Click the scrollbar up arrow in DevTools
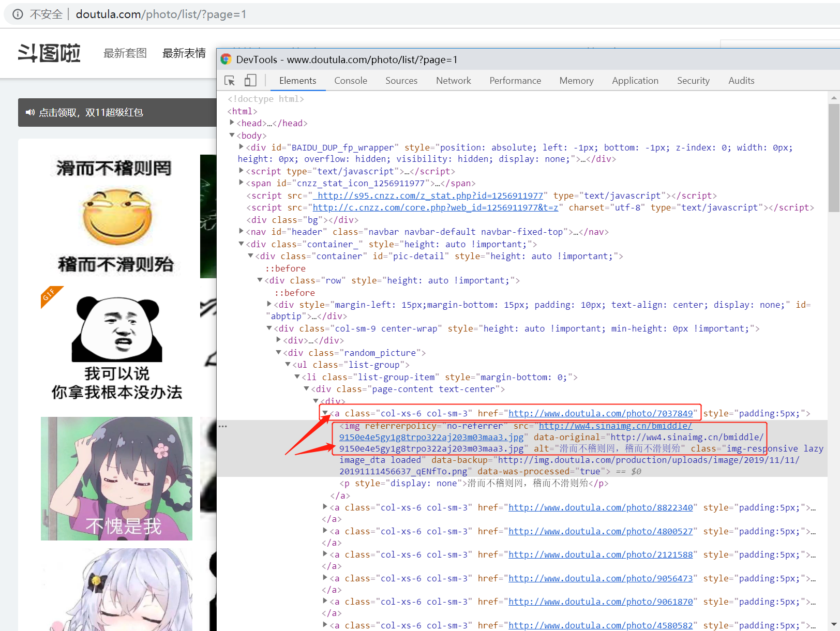Screen dimensions: 840x631 click(x=834, y=98)
